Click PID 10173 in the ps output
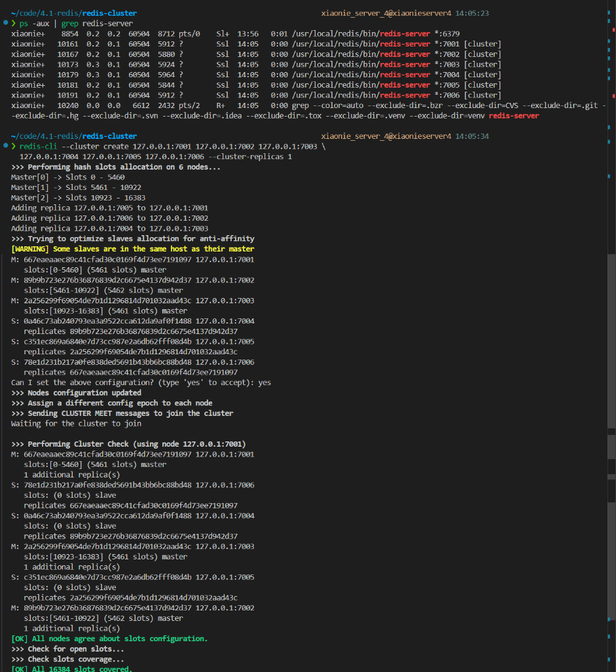 pyautogui.click(x=67, y=65)
